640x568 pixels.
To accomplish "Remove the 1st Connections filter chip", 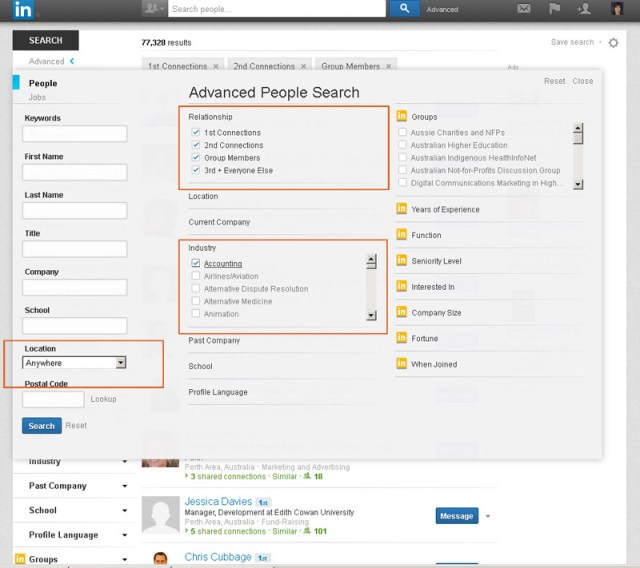I will pyautogui.click(x=216, y=66).
